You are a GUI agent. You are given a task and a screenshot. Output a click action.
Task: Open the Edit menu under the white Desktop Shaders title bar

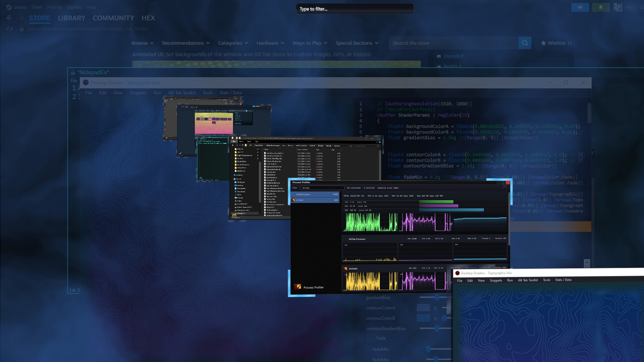(x=470, y=281)
